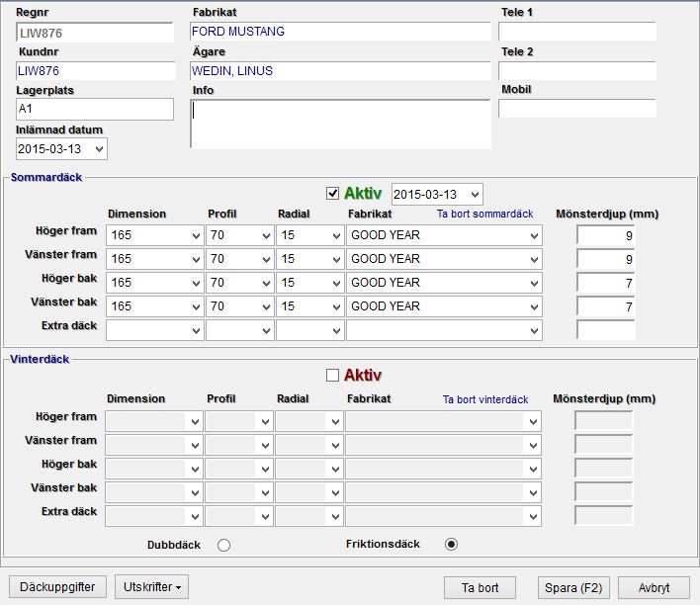Open Sommardäck Höger fram Fabrikat dropdown
The image size is (700, 605).
pos(534,235)
